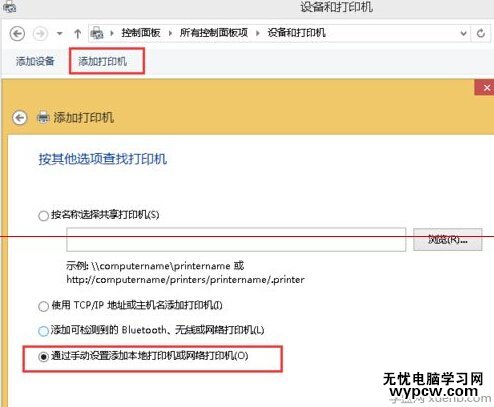494x407 pixels.
Task: Go up one folder level arrow
Action: click(78, 33)
